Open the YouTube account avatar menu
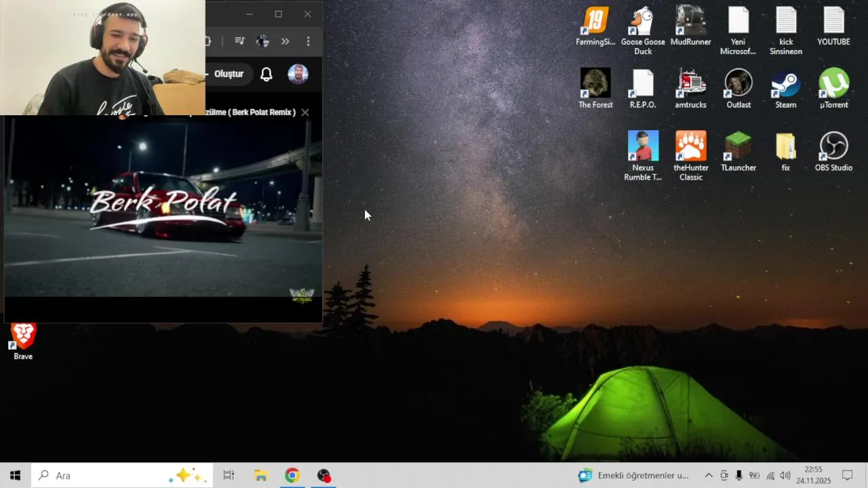This screenshot has height=488, width=868. [x=298, y=74]
